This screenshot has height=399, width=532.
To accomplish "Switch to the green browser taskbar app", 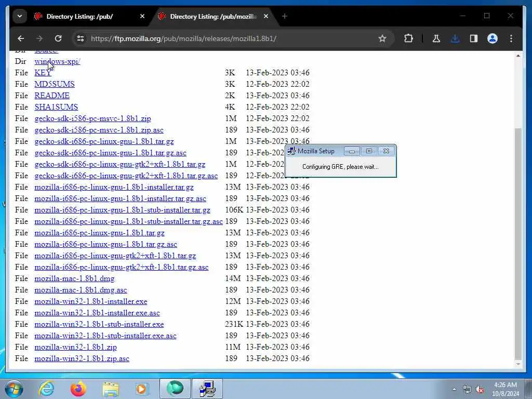I will pyautogui.click(x=175, y=389).
